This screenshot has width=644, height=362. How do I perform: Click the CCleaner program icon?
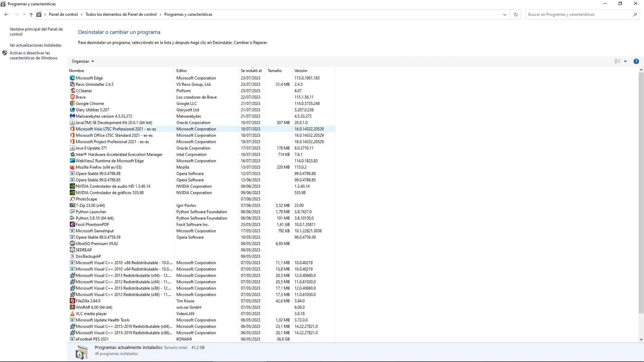coord(72,90)
